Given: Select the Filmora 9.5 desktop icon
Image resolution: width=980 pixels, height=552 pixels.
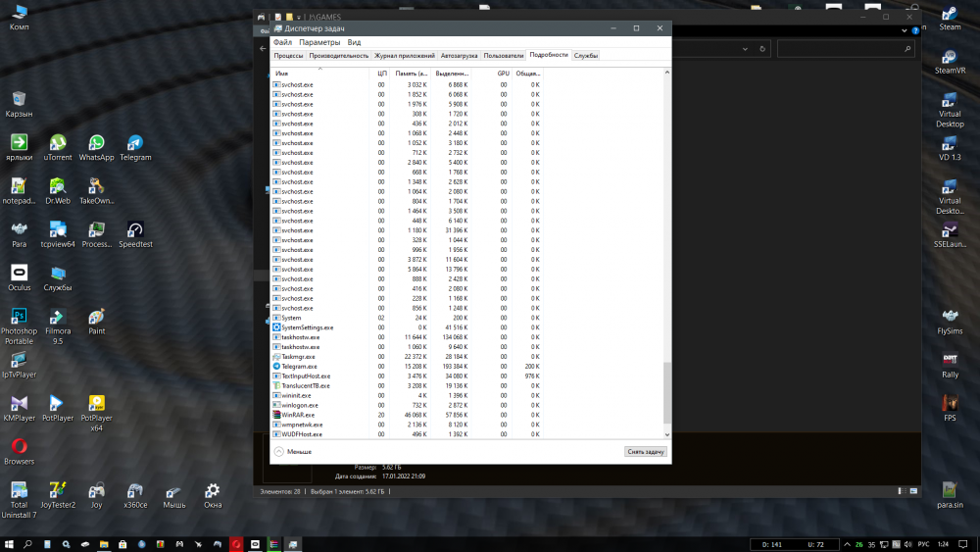Looking at the screenshot, I should tap(58, 326).
